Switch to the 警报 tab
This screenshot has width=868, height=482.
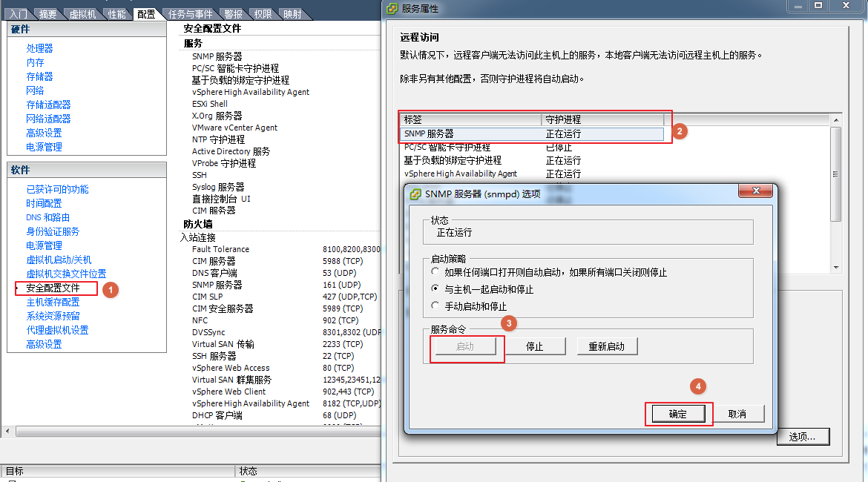(234, 14)
